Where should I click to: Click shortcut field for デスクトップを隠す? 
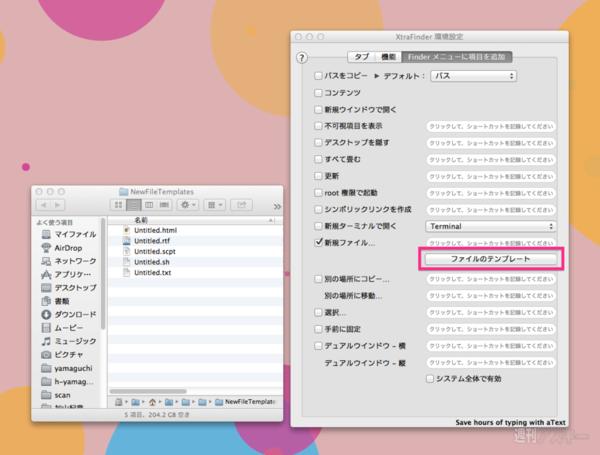pos(491,143)
